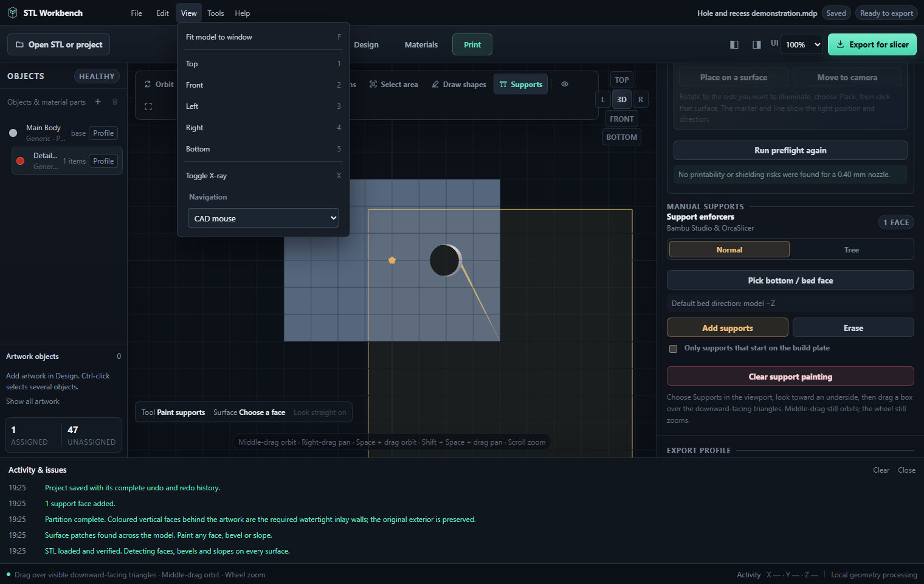Click the grey color dot for Main Body
The image size is (924, 584).
click(13, 133)
